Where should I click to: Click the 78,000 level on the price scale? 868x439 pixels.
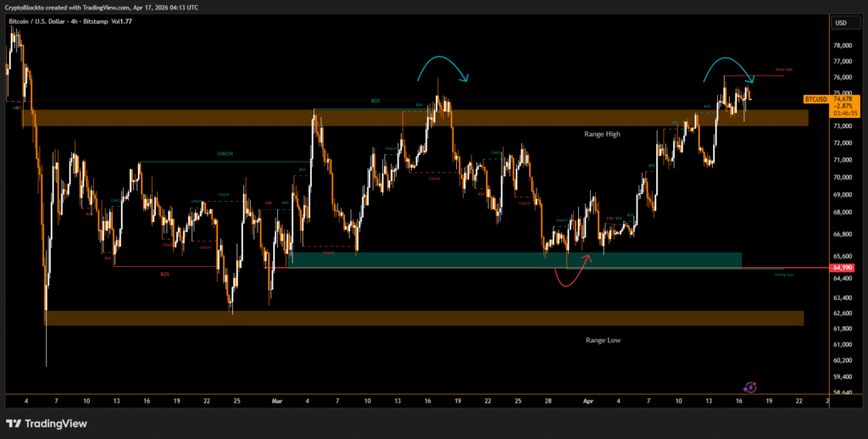[843, 46]
